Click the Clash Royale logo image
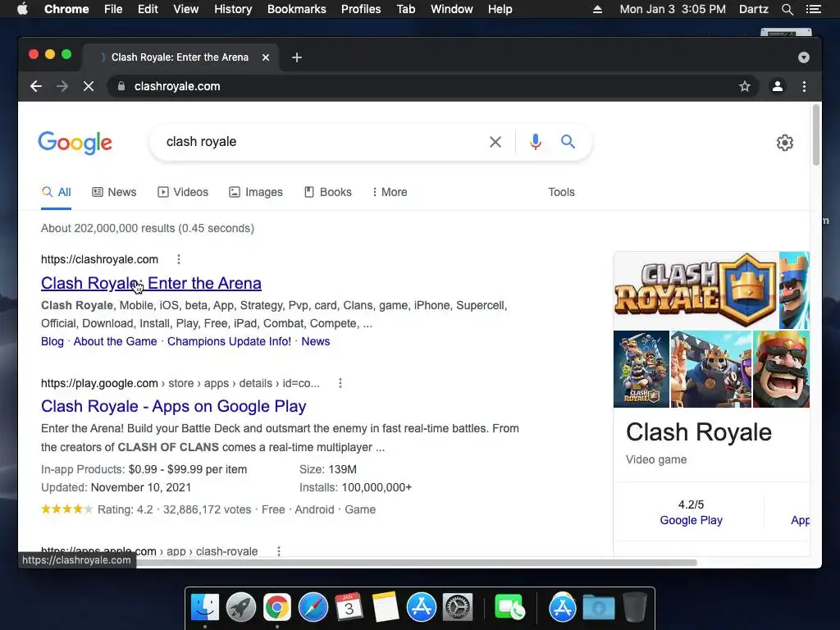This screenshot has height=630, width=840. pyautogui.click(x=696, y=290)
